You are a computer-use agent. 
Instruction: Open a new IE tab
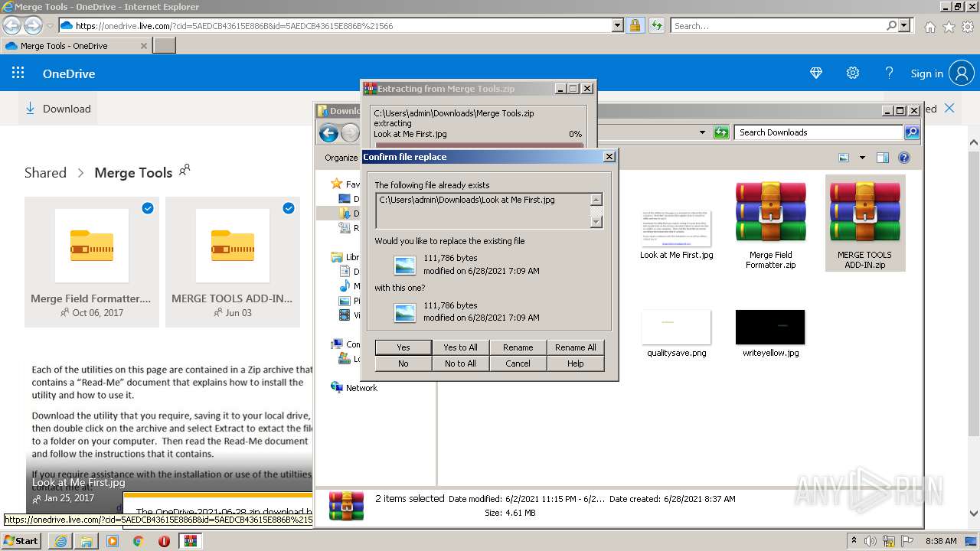pyautogui.click(x=165, y=46)
